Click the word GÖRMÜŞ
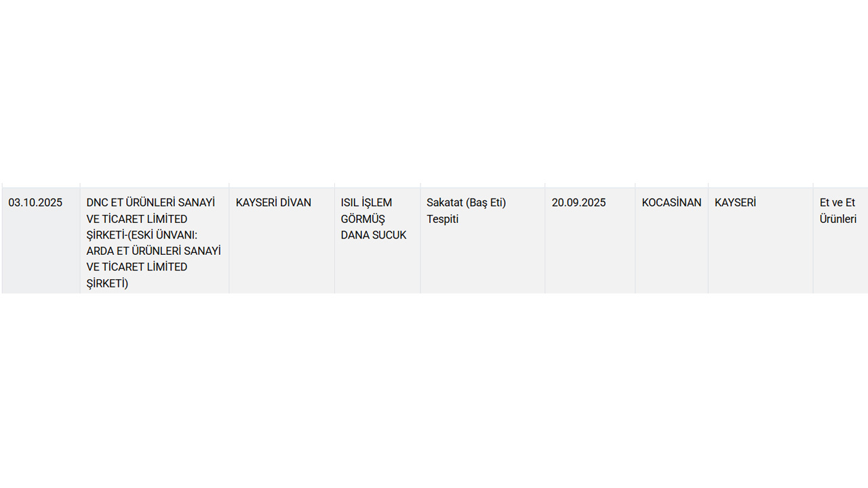Viewport: 868px width, 488px height. pos(363,219)
